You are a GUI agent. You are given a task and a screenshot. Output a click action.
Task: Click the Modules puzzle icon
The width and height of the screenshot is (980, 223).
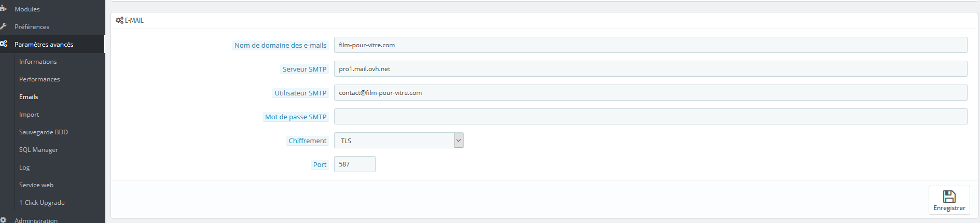[x=3, y=8]
